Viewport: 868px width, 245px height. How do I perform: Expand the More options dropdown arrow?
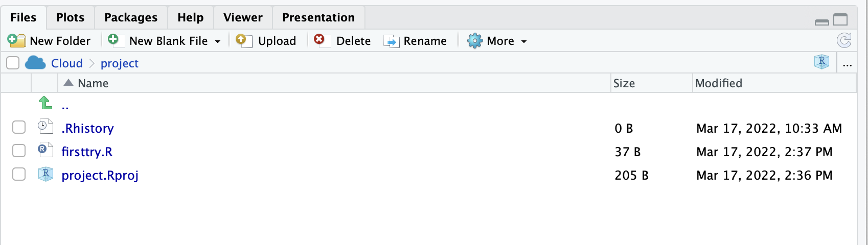pyautogui.click(x=524, y=41)
